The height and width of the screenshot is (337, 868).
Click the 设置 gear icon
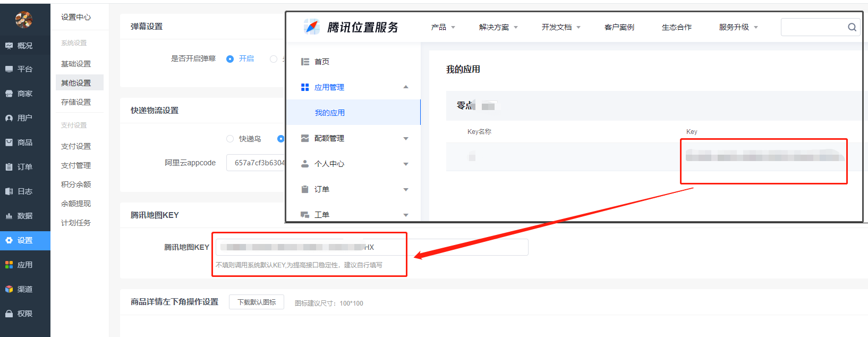point(9,240)
